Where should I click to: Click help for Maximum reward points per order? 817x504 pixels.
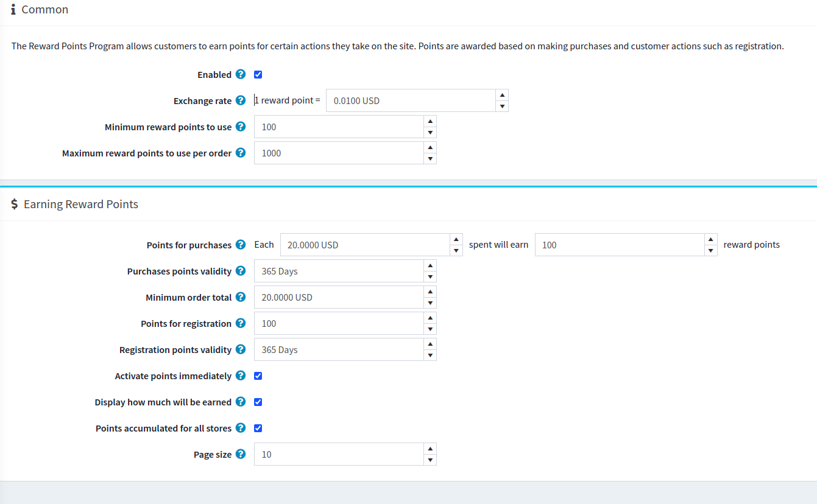point(241,153)
